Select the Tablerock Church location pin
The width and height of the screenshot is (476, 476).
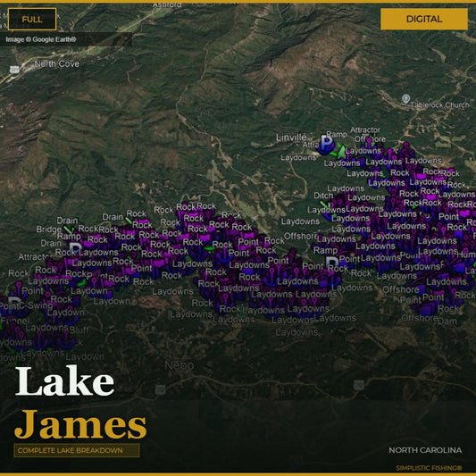click(405, 98)
